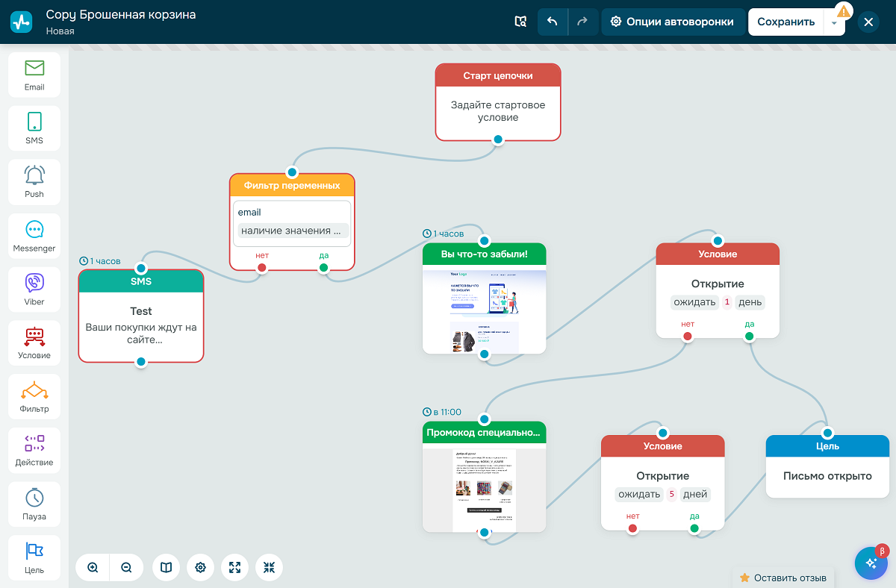Select the Email block in sidebar
896x588 pixels.
(34, 75)
